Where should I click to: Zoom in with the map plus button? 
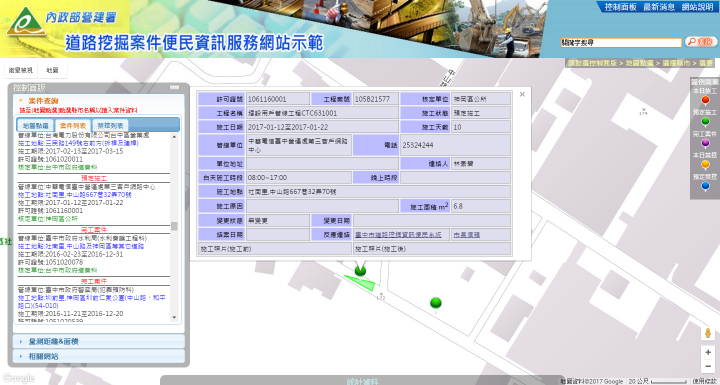(x=708, y=353)
